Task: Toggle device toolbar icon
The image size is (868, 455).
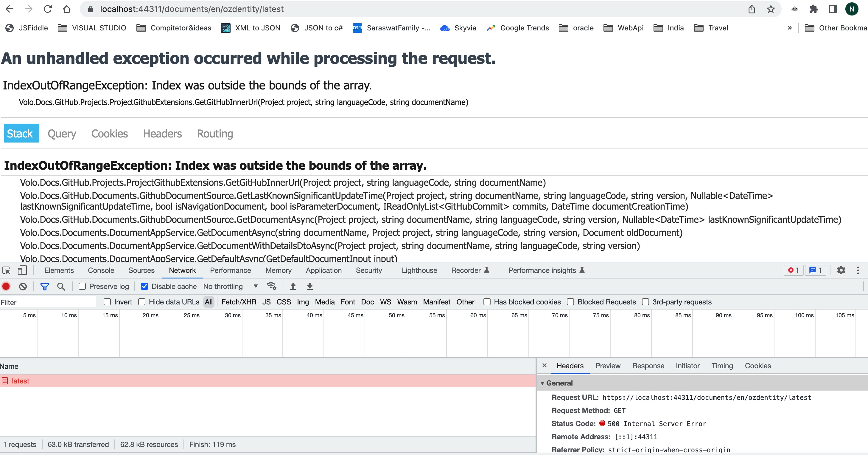Action: (x=22, y=270)
